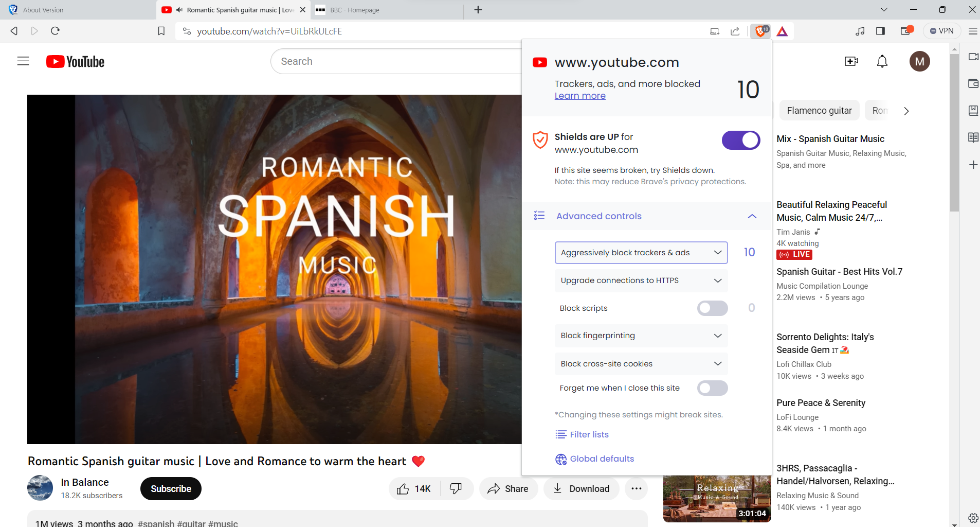The height and width of the screenshot is (527, 980).
Task: Enable Forget me when I close this site
Action: pyautogui.click(x=713, y=388)
